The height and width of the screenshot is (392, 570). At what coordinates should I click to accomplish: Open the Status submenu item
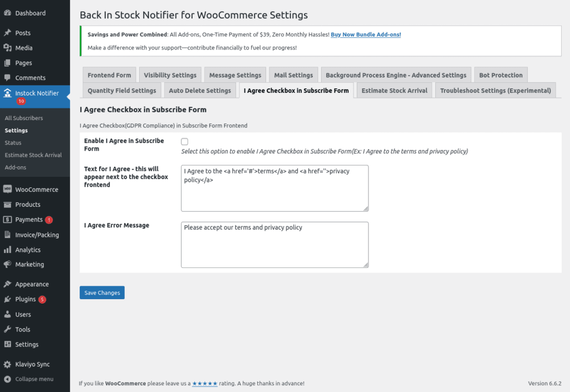(x=13, y=143)
